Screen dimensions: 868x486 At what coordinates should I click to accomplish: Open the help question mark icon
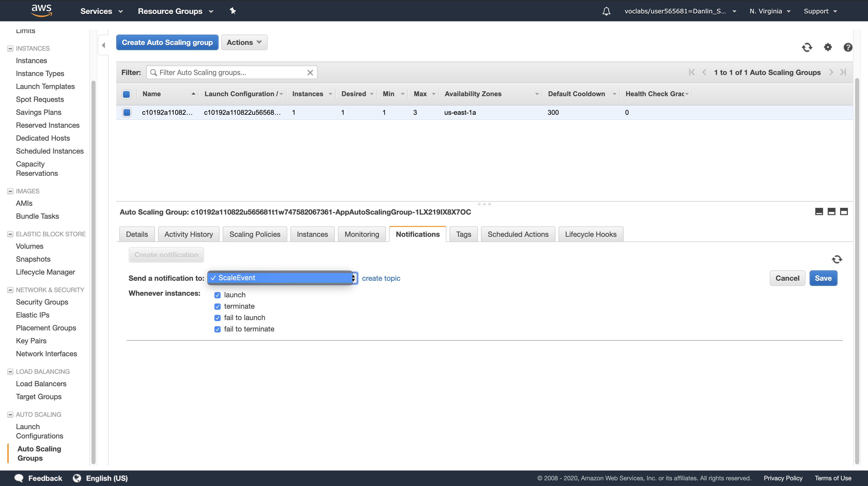tap(848, 47)
